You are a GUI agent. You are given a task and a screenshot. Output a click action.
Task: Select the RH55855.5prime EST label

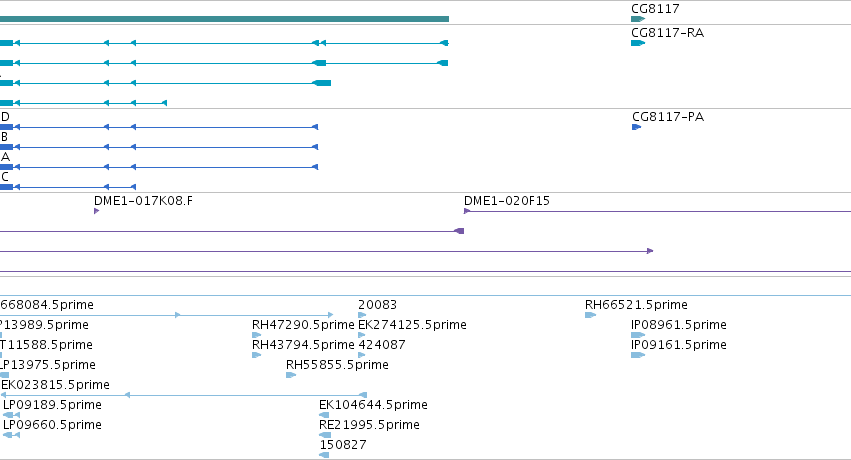point(337,365)
